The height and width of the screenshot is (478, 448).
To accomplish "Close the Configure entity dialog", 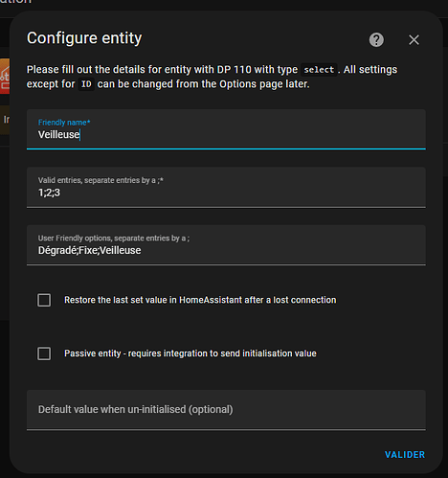I will [414, 40].
